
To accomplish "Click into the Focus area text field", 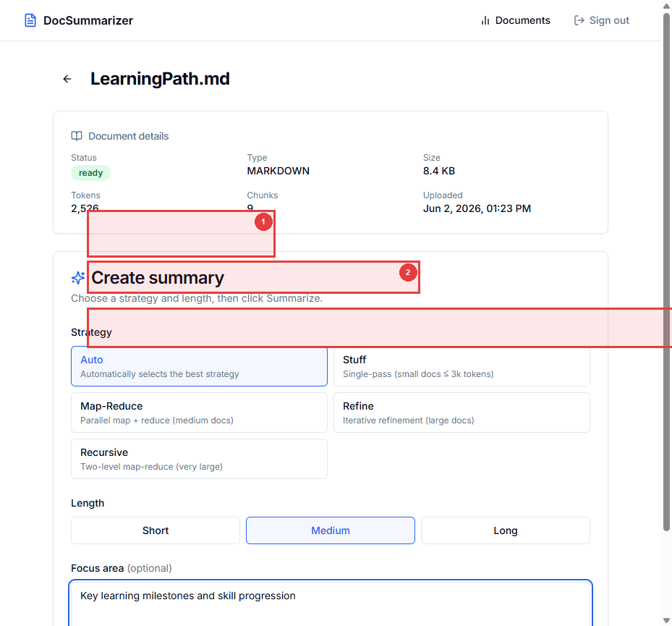I will [331, 604].
